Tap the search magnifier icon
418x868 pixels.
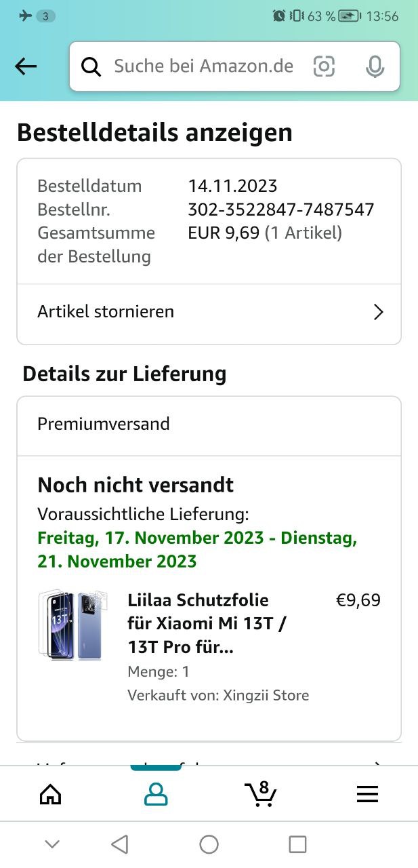pos(91,66)
